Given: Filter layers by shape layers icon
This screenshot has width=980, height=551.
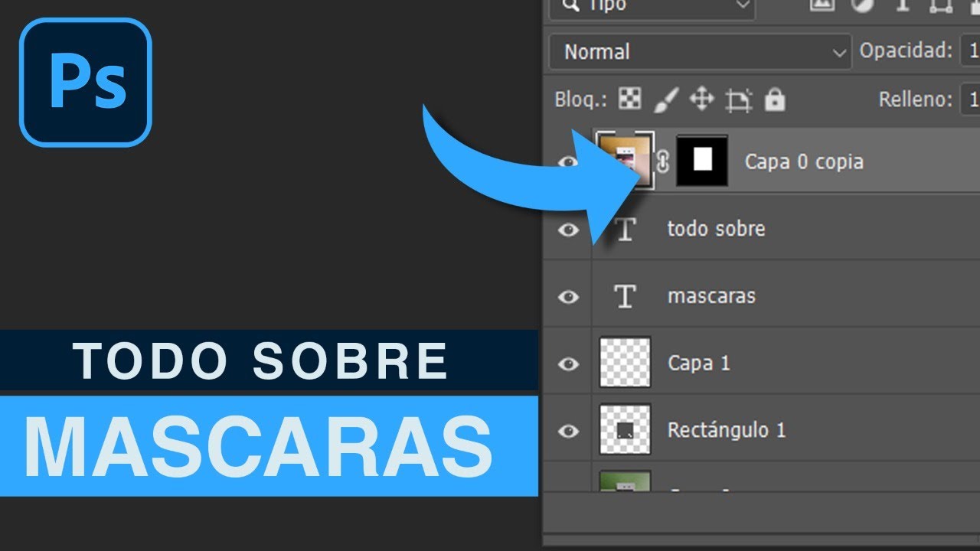Looking at the screenshot, I should (941, 5).
